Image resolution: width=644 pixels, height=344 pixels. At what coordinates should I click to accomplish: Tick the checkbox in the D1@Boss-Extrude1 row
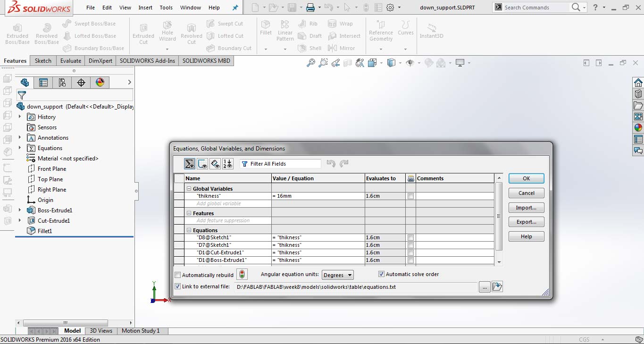click(410, 260)
